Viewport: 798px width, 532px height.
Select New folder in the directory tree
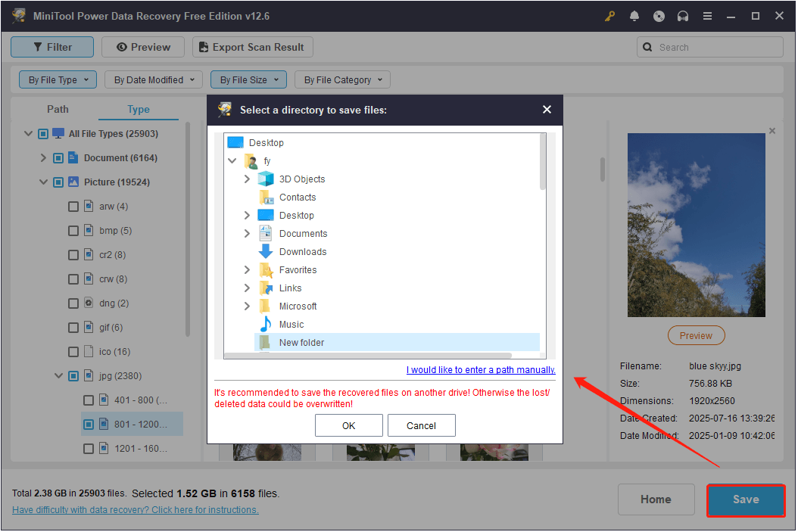(x=301, y=342)
